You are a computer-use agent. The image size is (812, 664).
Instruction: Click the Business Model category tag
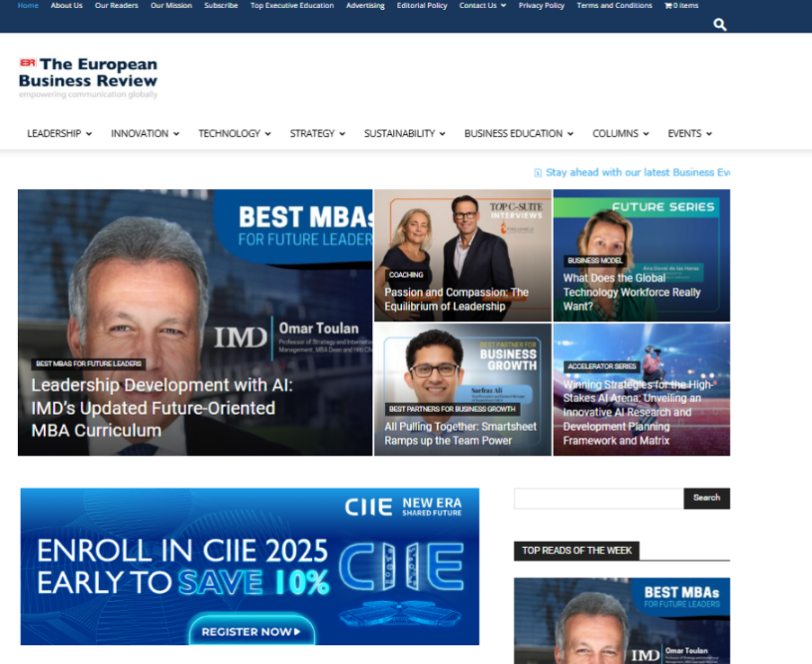(x=594, y=260)
